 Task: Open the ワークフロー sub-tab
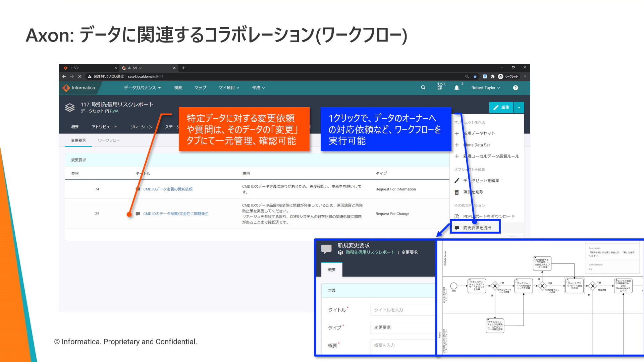tap(109, 140)
